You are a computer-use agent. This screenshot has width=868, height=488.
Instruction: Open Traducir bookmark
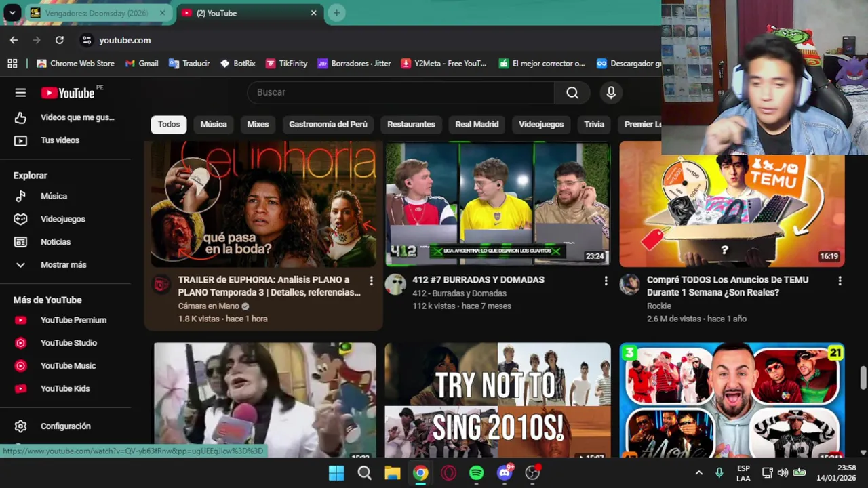pyautogui.click(x=189, y=63)
